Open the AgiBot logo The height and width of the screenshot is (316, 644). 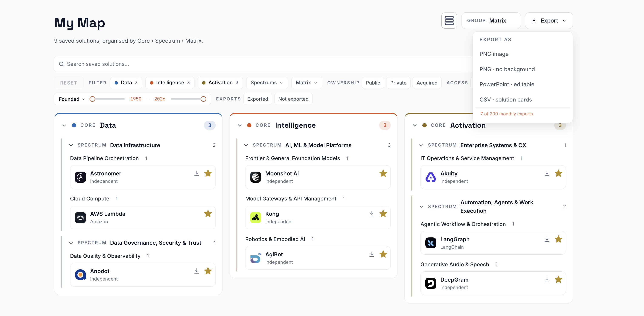pyautogui.click(x=255, y=258)
